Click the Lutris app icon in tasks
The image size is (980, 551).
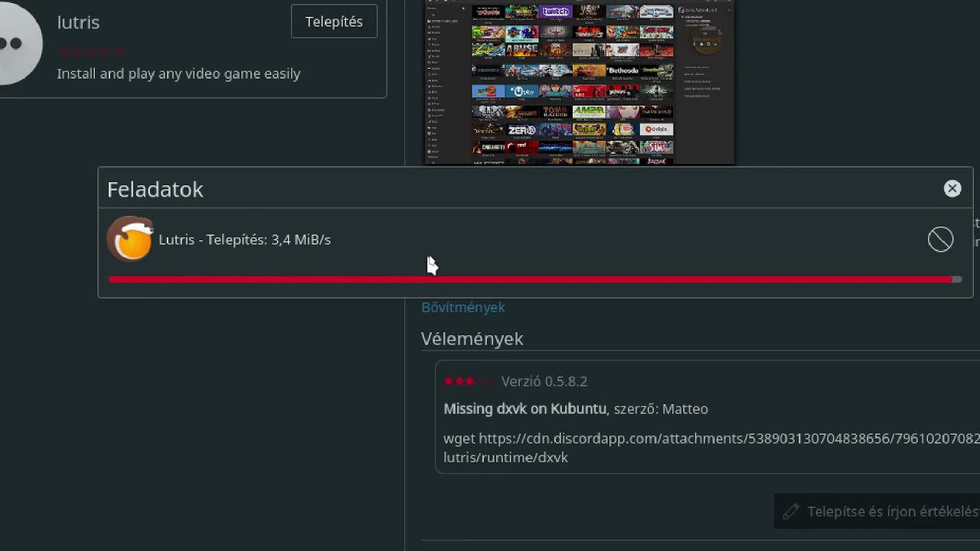(130, 239)
